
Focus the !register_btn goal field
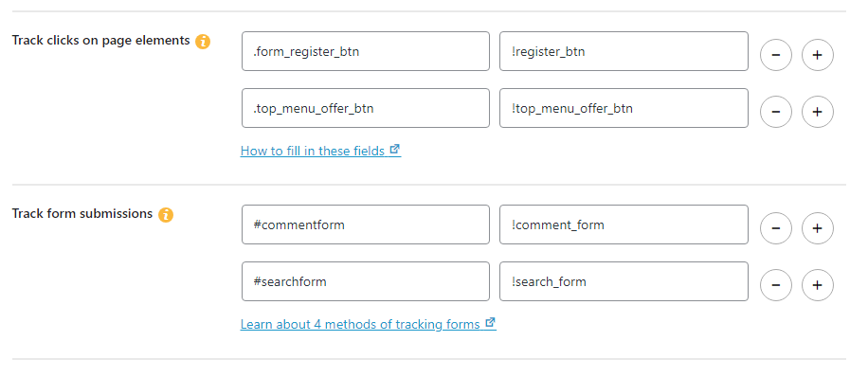click(624, 51)
